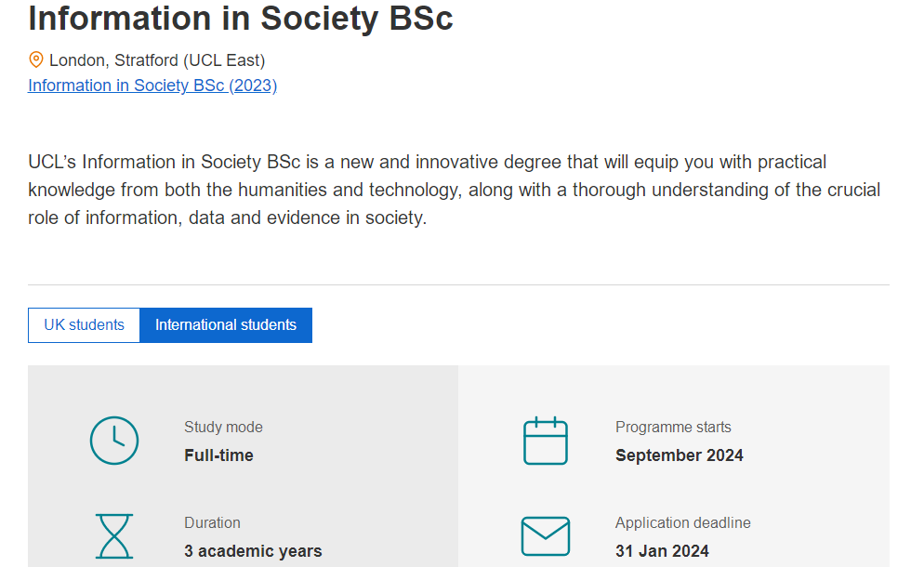The width and height of the screenshot is (924, 567).
Task: Click the London, Stratford (UCL East) location text
Action: coord(157,60)
